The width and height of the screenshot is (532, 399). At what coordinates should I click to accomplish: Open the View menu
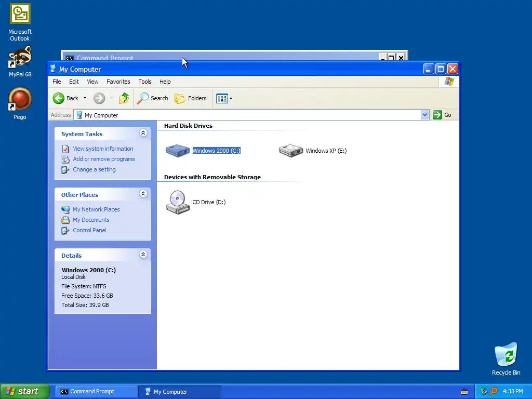coord(92,82)
